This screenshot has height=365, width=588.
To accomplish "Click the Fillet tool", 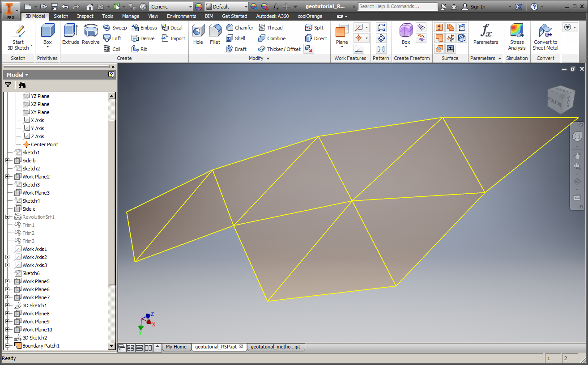I will (215, 34).
